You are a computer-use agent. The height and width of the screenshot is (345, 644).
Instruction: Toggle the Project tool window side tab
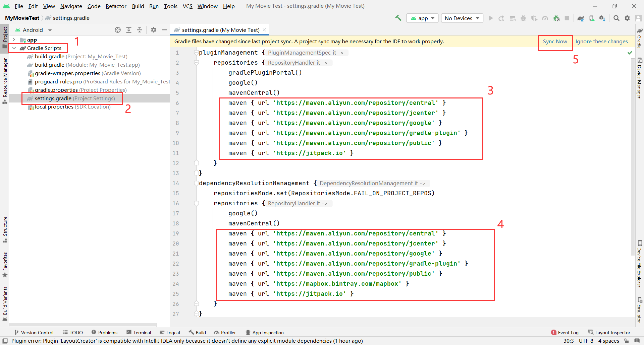pos(5,37)
